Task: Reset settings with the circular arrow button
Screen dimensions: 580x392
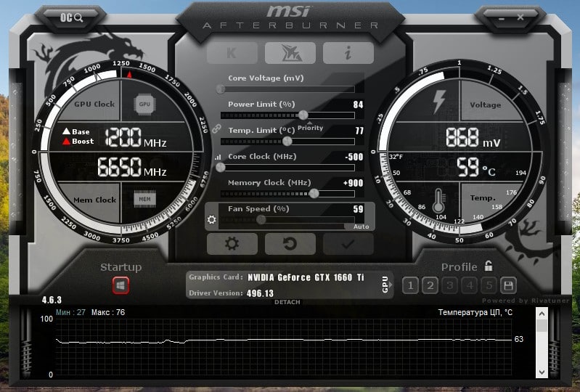Action: [x=290, y=244]
